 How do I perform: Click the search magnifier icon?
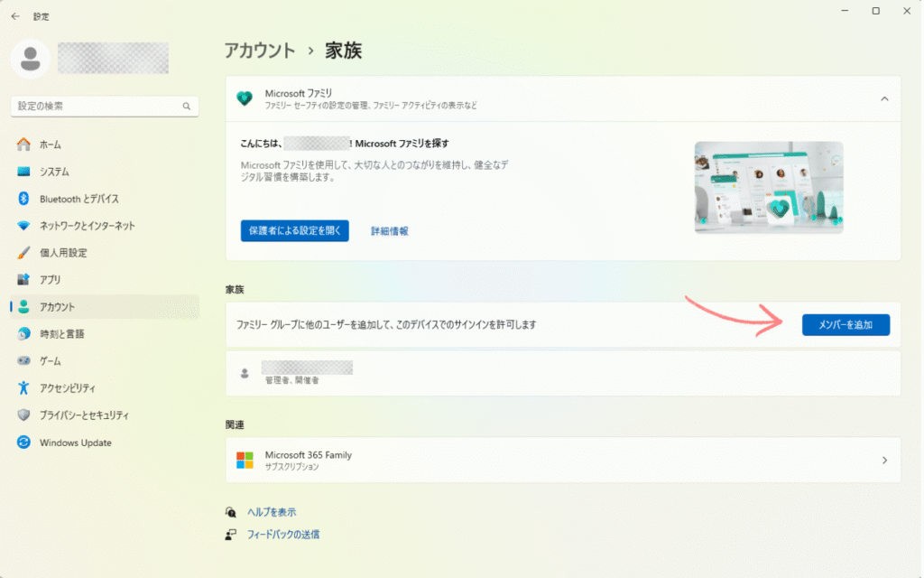(x=186, y=107)
